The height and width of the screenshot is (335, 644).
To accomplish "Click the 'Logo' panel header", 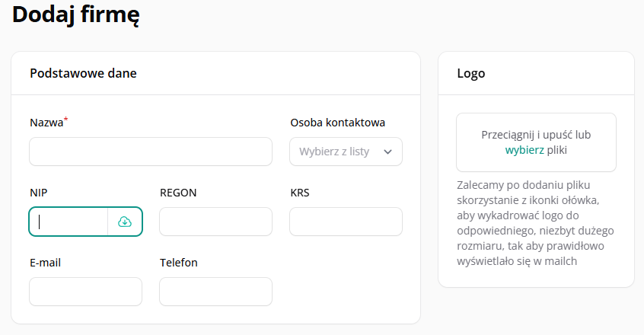I will coord(471,74).
